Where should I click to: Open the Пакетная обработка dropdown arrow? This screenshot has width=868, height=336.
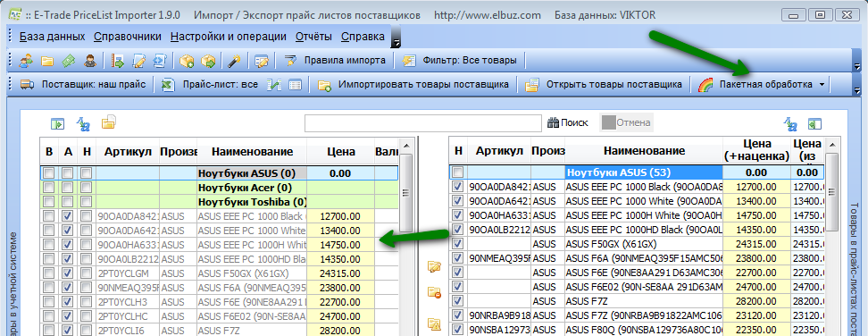point(822,85)
